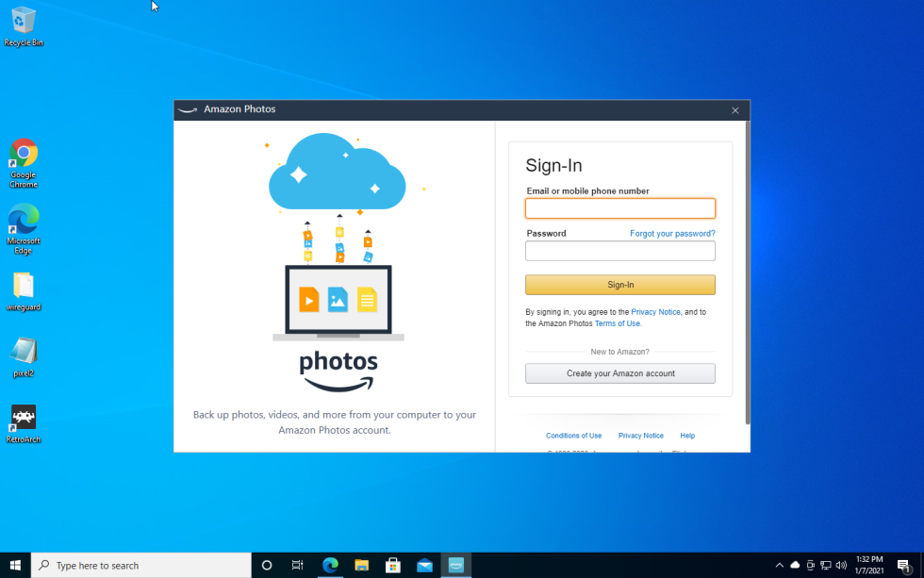Click the Amazon smile logo in the title bar

pos(187,109)
